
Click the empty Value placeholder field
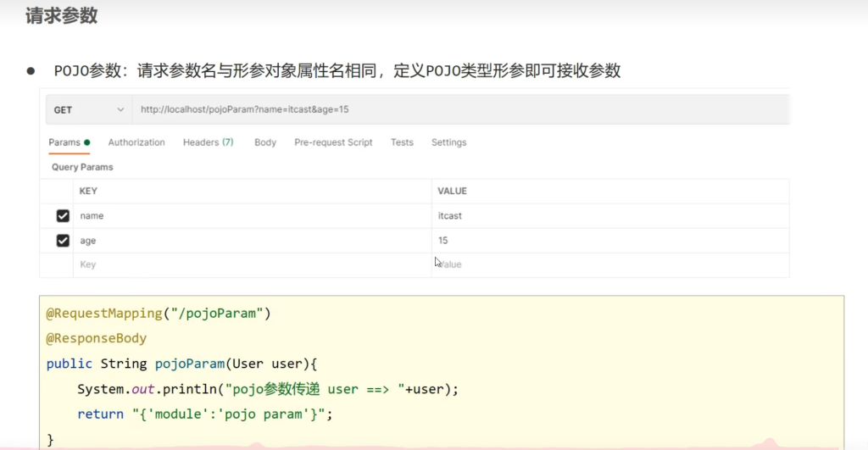coord(610,264)
